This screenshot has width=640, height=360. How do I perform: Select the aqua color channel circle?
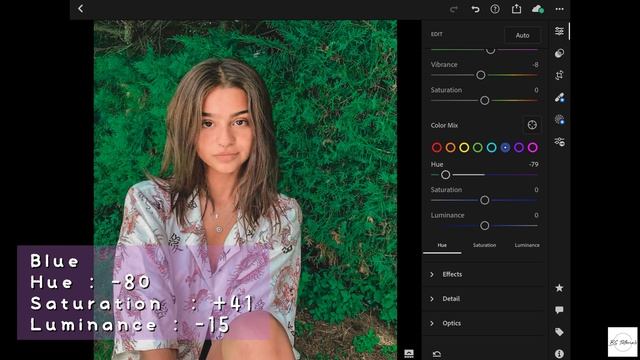[491, 147]
